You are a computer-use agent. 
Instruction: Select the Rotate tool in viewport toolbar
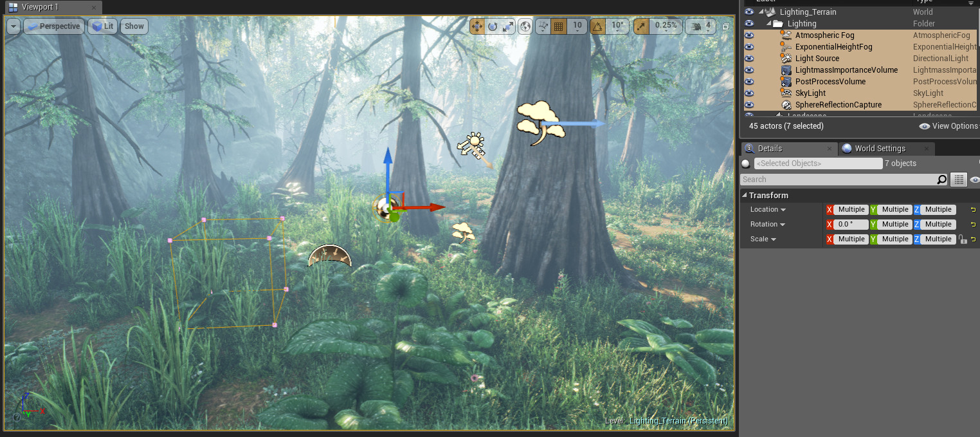point(493,26)
